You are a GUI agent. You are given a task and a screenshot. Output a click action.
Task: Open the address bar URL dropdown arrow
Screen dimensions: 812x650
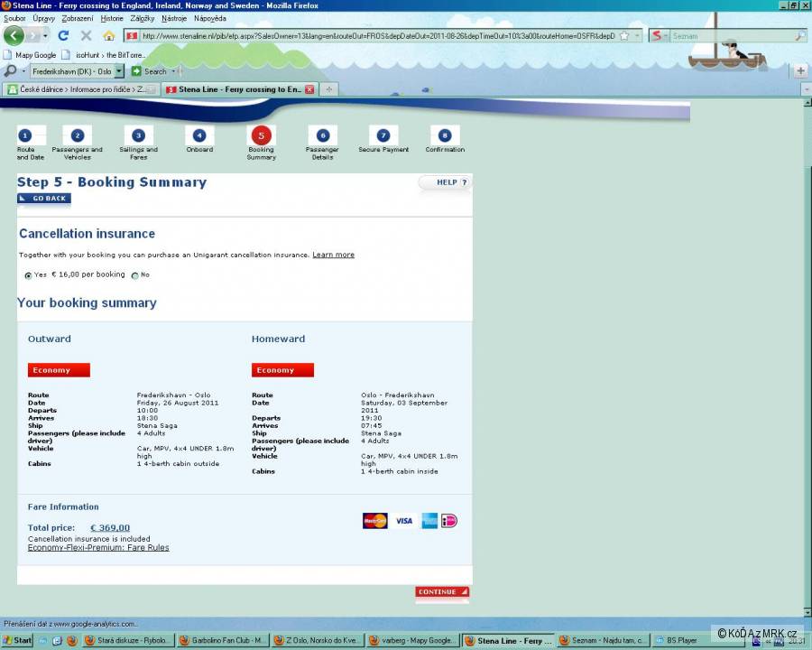(x=637, y=36)
